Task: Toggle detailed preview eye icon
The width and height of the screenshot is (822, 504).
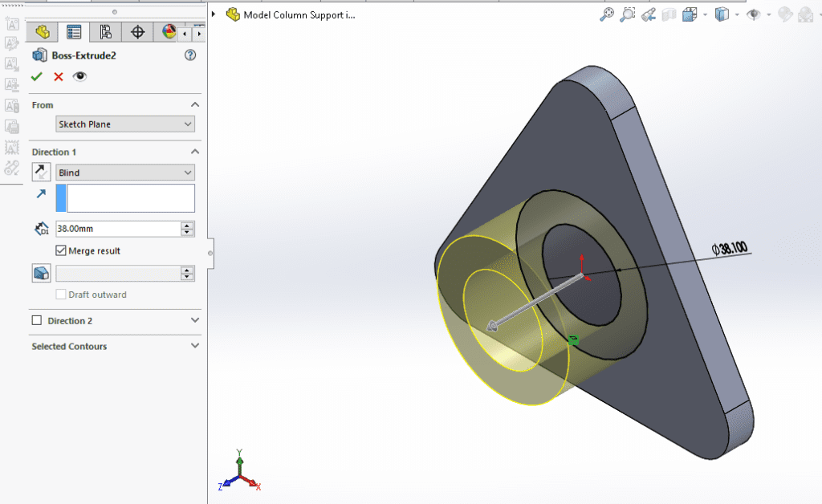Action: [x=79, y=76]
